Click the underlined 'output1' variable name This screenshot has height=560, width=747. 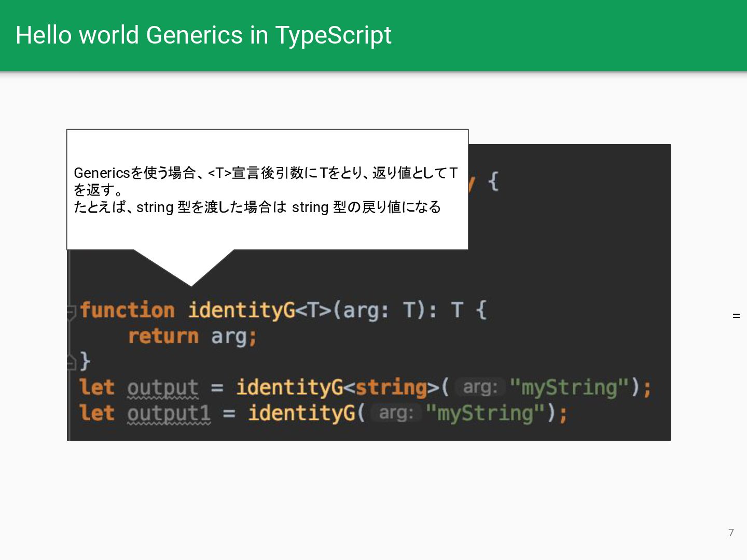point(169,413)
